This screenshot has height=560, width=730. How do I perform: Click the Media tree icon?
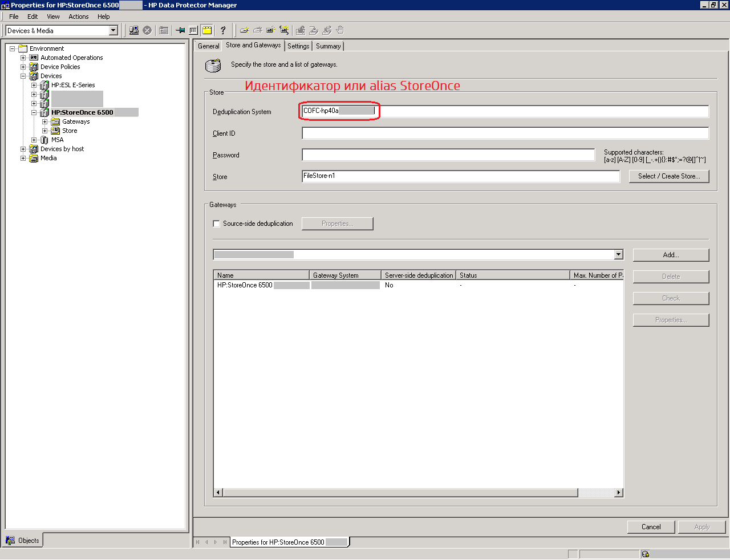tap(34, 158)
